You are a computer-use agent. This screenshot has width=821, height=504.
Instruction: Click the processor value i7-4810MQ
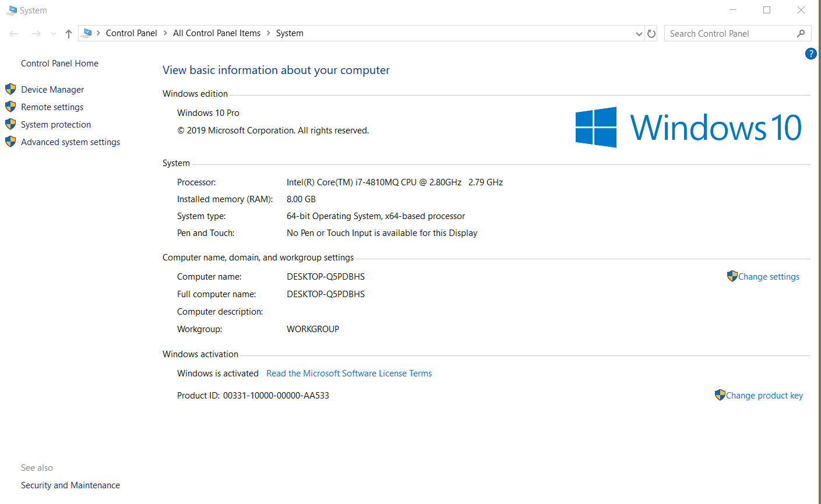pos(394,182)
